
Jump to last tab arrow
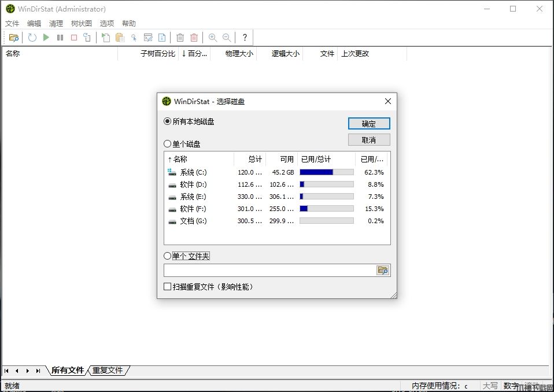(x=38, y=371)
